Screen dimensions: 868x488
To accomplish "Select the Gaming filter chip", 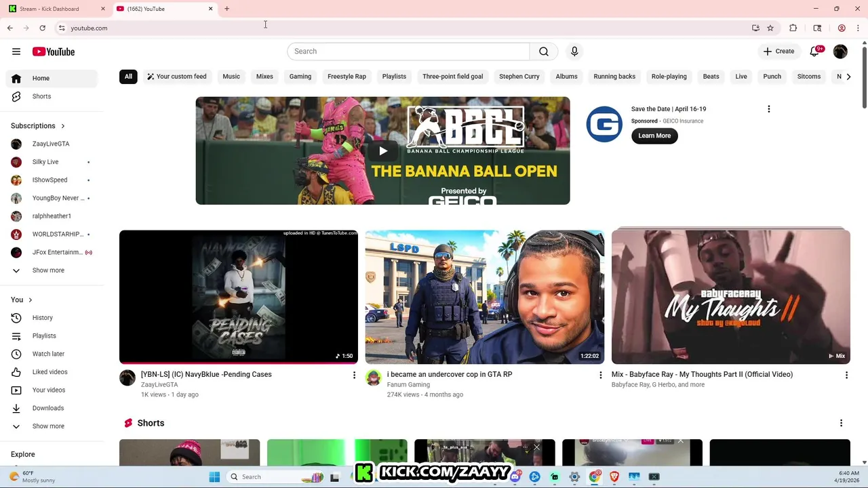I will click(300, 77).
